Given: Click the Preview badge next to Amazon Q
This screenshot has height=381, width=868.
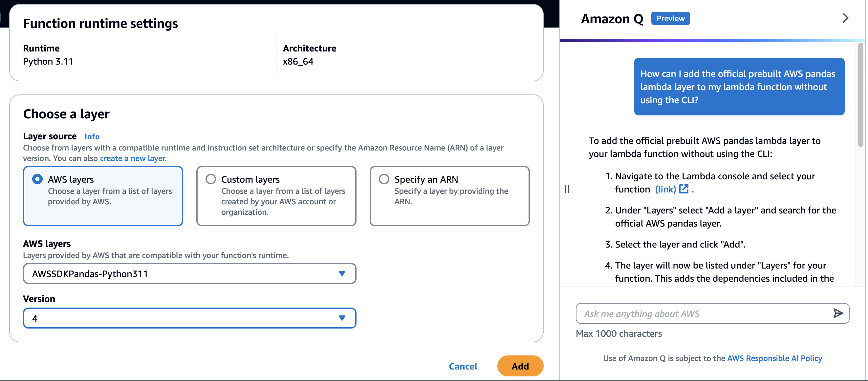Looking at the screenshot, I should tap(670, 18).
